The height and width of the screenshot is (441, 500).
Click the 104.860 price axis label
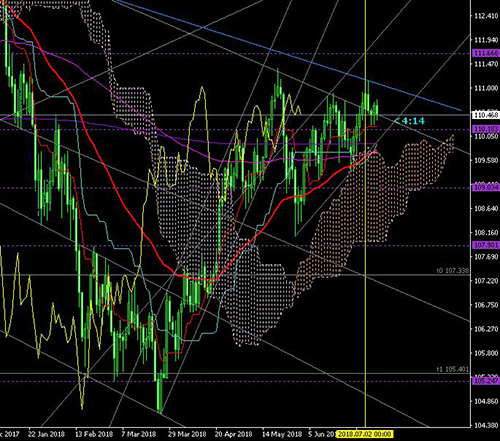click(x=486, y=401)
